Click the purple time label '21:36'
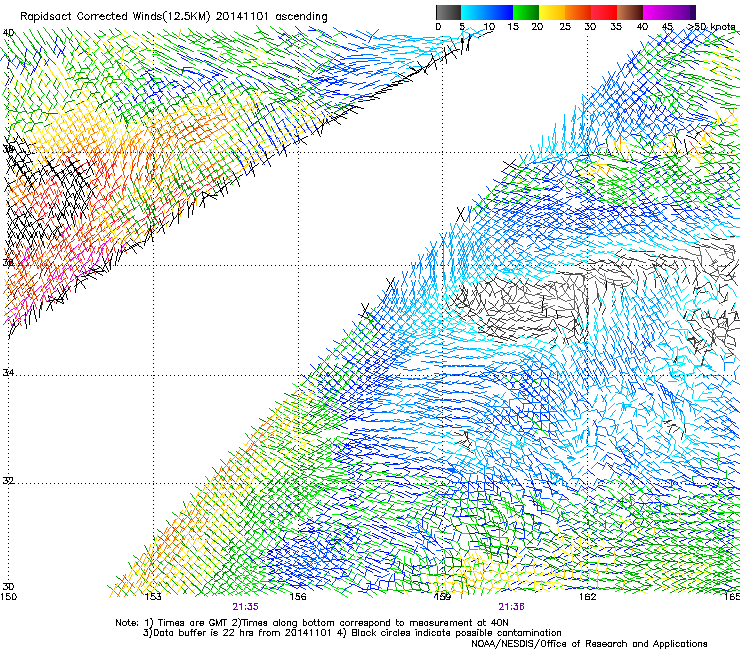 click(512, 607)
